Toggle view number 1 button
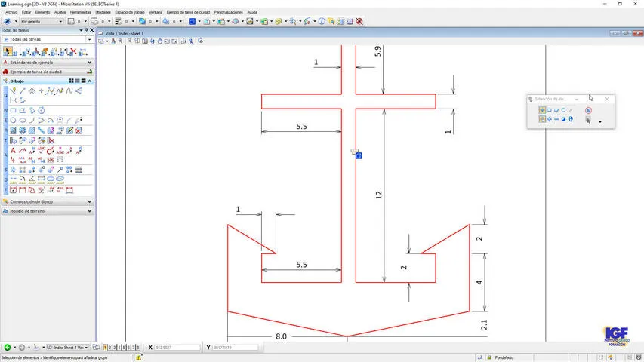 click(x=105, y=348)
